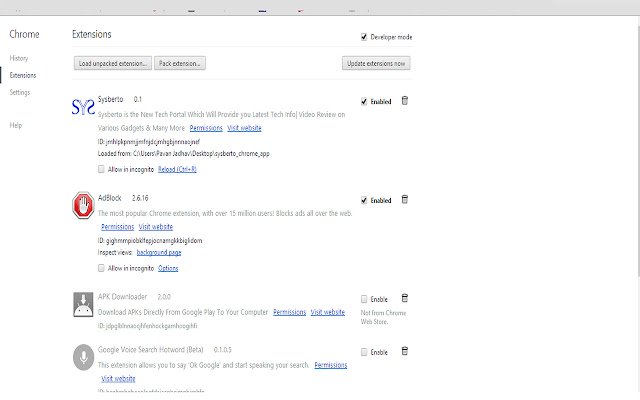The height and width of the screenshot is (400, 640).
Task: Click the vertical scrollbar at right edge
Action: pyautogui.click(x=638, y=151)
